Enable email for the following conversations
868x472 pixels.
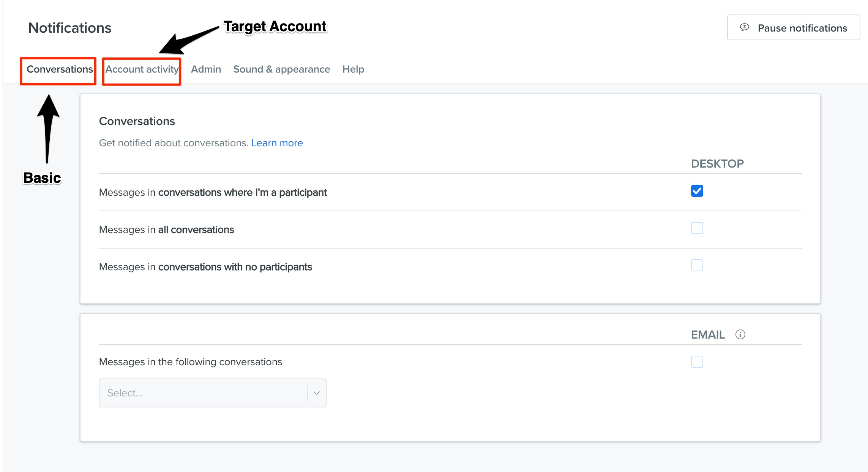coord(697,362)
